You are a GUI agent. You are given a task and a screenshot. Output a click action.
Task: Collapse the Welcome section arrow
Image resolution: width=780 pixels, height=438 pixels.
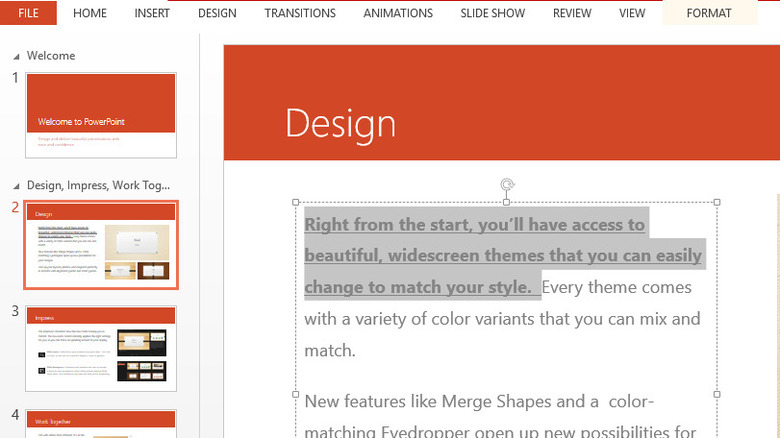(x=15, y=57)
